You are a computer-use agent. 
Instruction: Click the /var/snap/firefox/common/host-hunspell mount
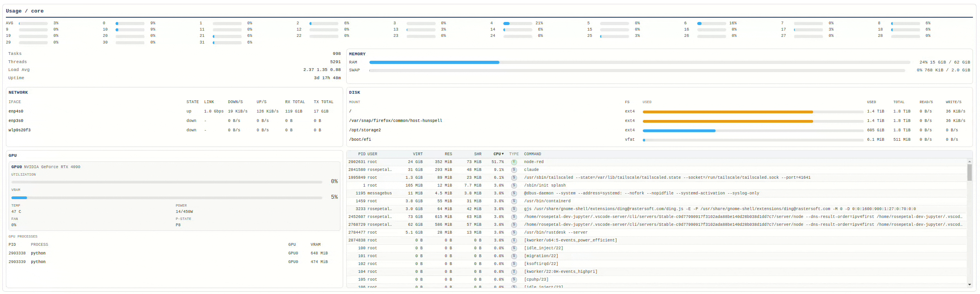(396, 121)
